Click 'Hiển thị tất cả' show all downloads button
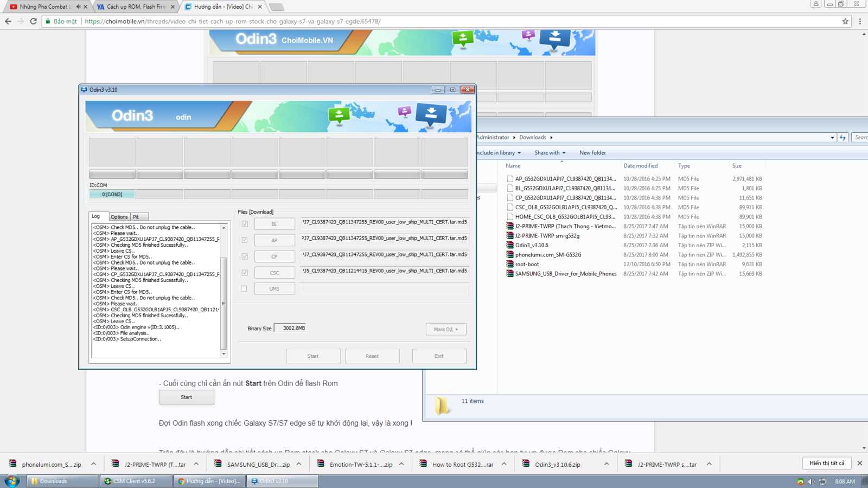This screenshot has height=488, width=868. coord(827,463)
